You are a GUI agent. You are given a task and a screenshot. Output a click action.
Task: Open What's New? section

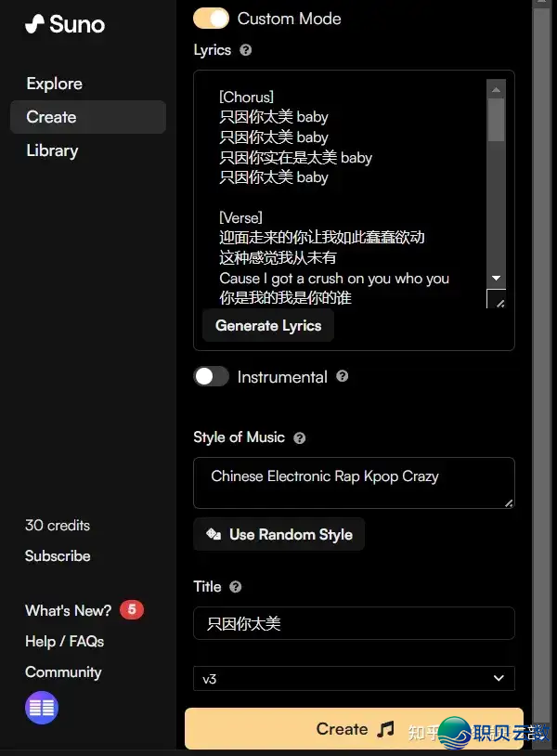(x=69, y=610)
